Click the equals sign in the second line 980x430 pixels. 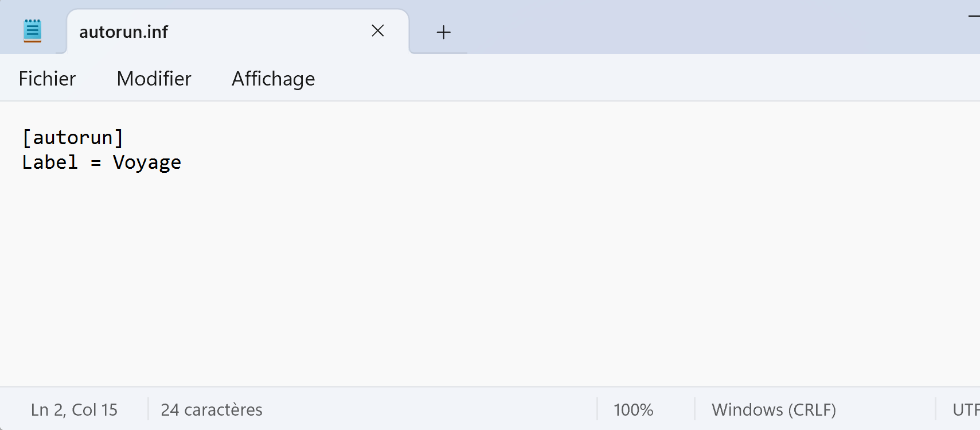96,163
